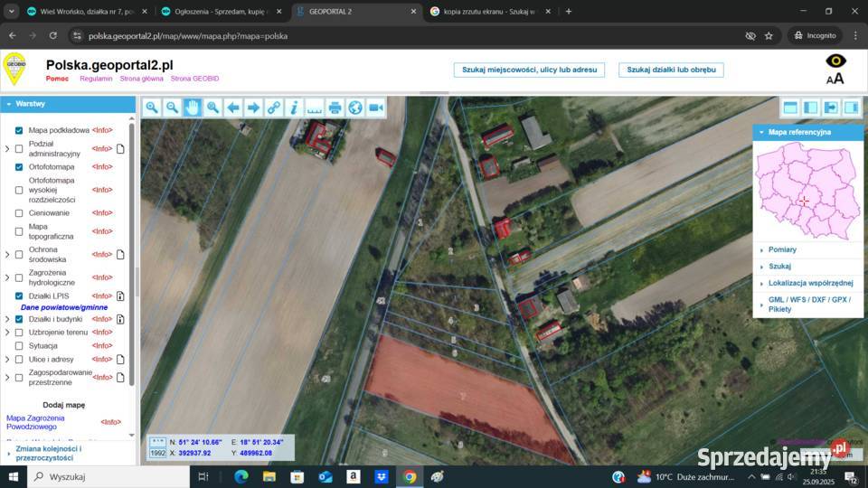Activate the info 'i' identify tool
The width and height of the screenshot is (868, 488).
tap(294, 108)
